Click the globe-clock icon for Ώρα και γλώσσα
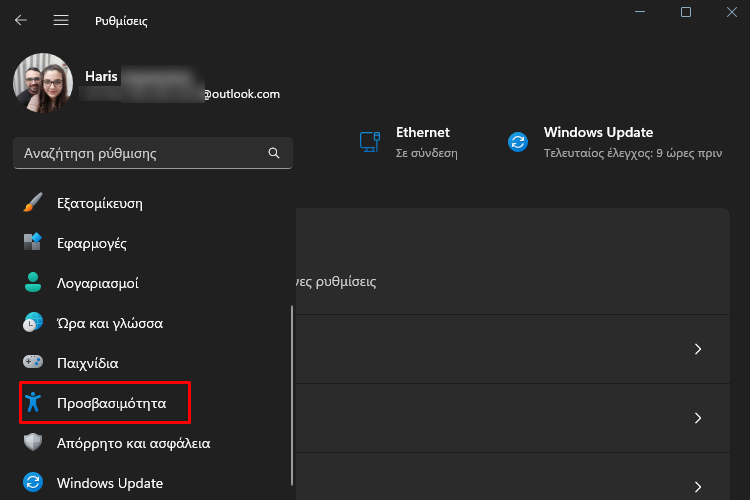750x500 pixels. point(33,323)
